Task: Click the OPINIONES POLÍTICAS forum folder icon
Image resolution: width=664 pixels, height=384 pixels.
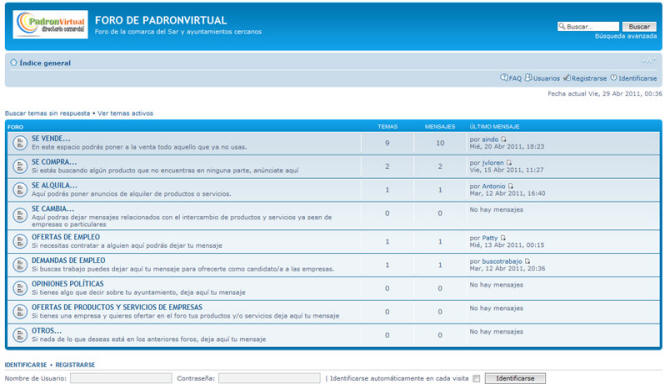Action: click(19, 288)
